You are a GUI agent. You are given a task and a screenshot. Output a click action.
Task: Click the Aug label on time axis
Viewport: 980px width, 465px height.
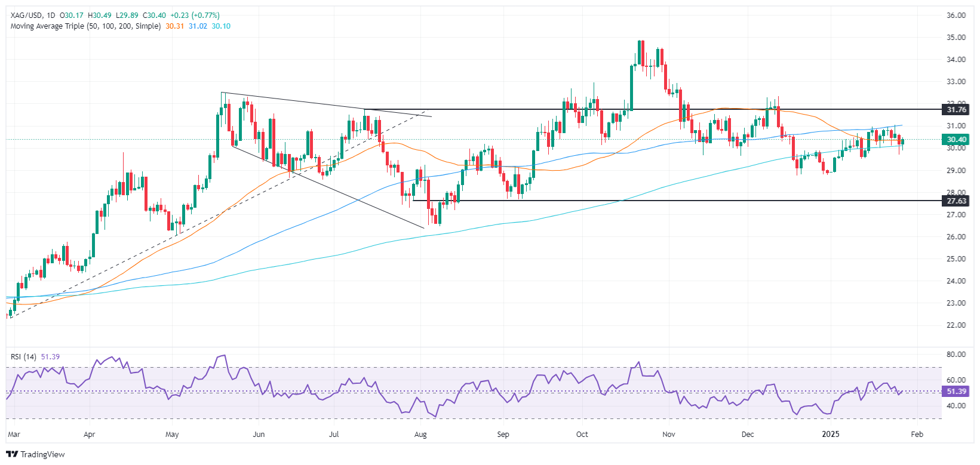(420, 434)
